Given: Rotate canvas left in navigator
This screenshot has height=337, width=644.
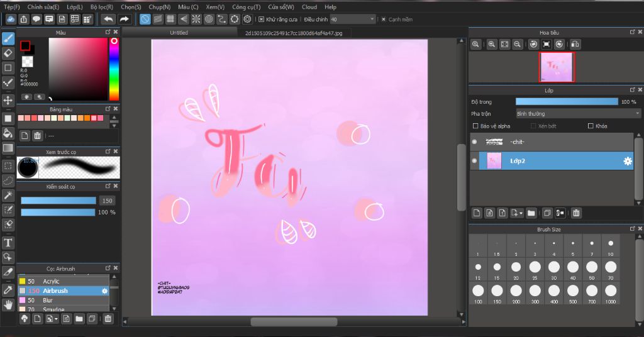Looking at the screenshot, I should coord(533,45).
